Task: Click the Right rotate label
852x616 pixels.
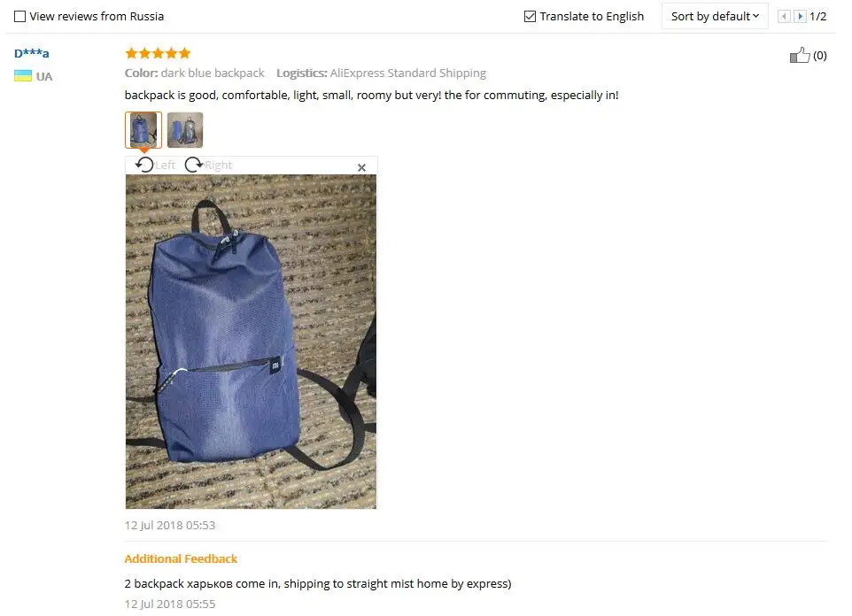Action: click(219, 166)
